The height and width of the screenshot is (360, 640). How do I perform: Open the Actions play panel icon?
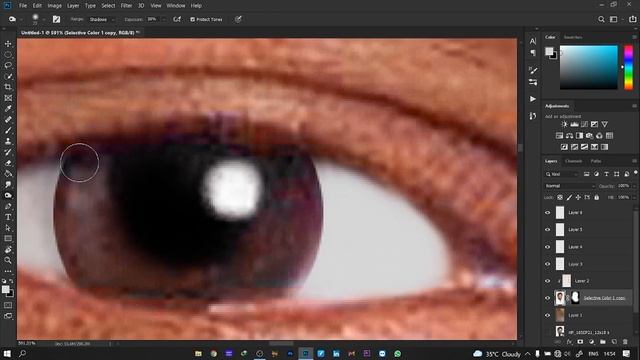pyautogui.click(x=533, y=99)
